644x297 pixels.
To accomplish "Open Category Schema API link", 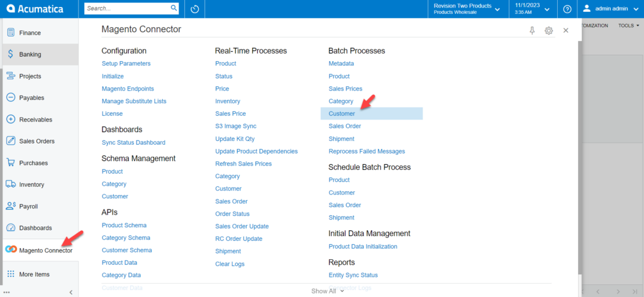I will pos(126,238).
